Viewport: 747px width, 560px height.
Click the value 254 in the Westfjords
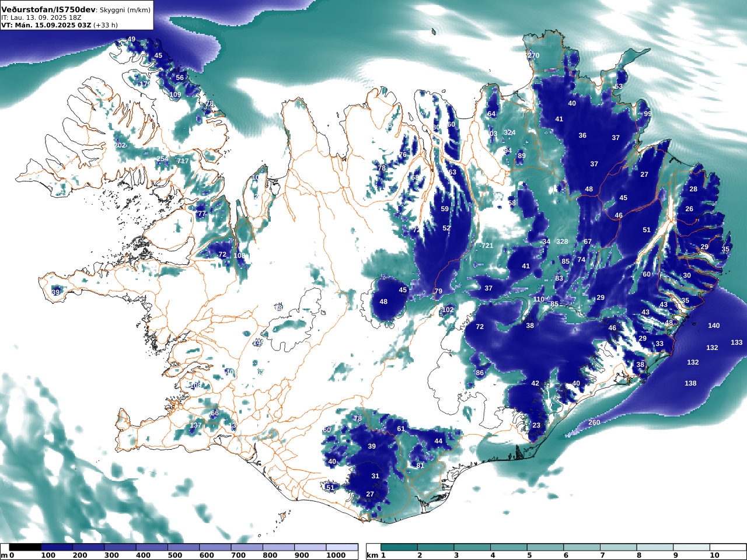pos(162,159)
